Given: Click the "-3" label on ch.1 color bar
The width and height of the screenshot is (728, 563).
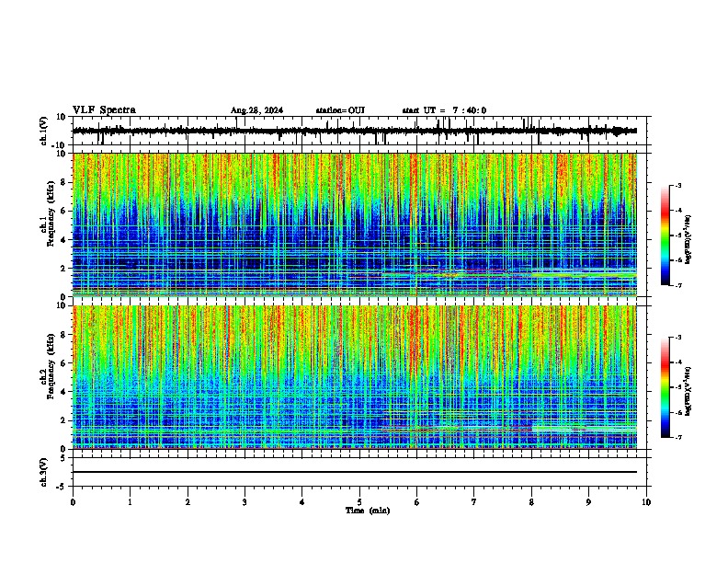Looking at the screenshot, I should click(x=678, y=185).
